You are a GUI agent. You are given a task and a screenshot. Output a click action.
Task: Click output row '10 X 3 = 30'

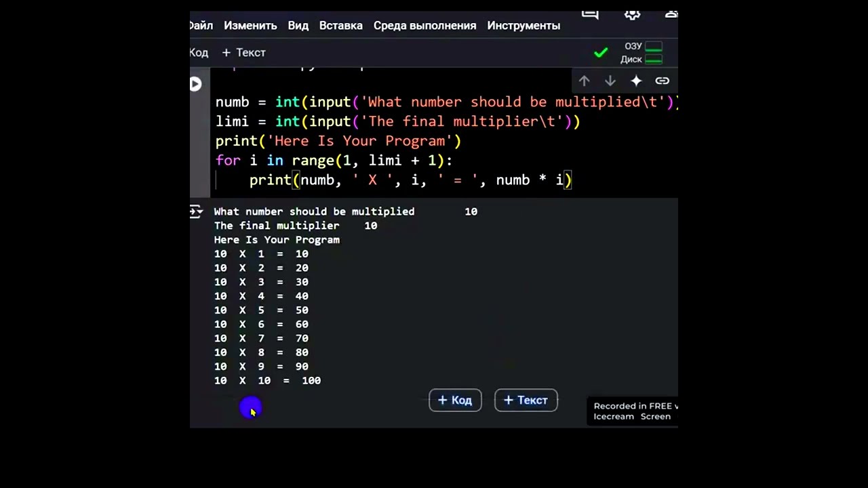pos(261,282)
